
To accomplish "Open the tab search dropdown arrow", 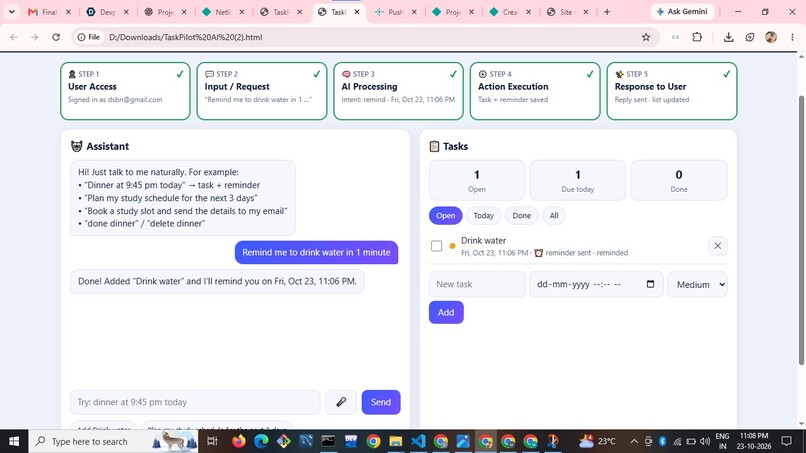I will point(11,11).
